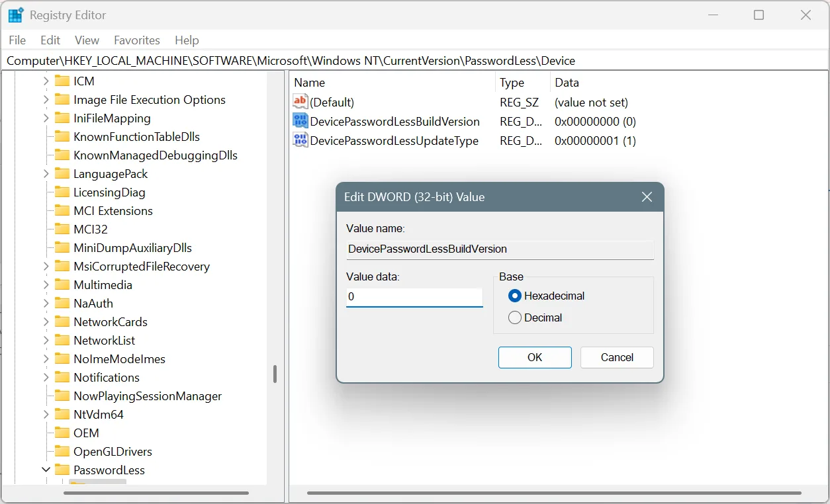Close the Edit DWORD dialog with X
This screenshot has width=830, height=504.
pyautogui.click(x=647, y=197)
